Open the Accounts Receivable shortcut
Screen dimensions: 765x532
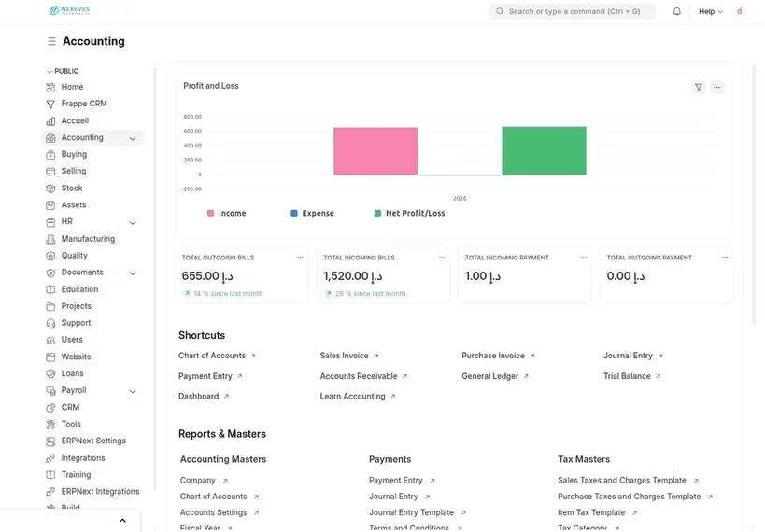point(363,376)
